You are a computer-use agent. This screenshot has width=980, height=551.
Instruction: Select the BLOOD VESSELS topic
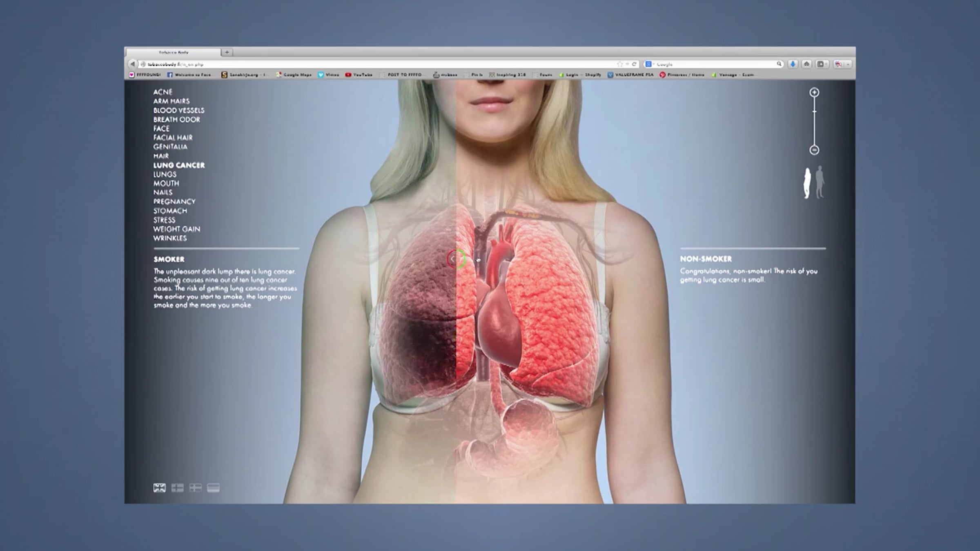tap(179, 111)
